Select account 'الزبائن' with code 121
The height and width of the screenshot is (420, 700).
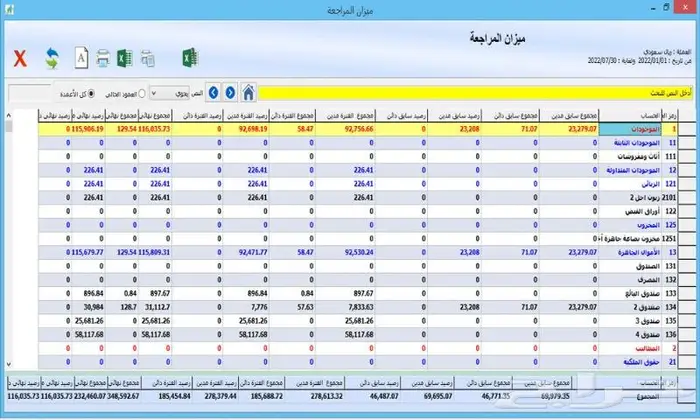629,184
